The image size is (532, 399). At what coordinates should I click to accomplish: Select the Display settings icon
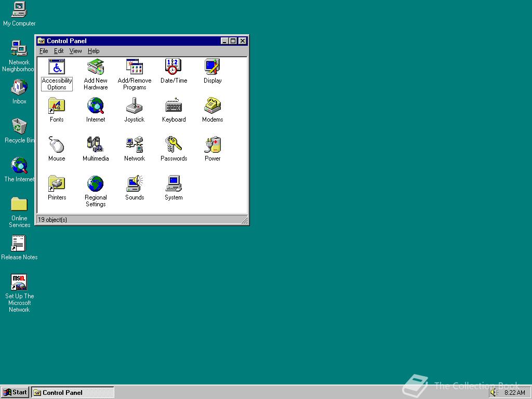pos(212,67)
